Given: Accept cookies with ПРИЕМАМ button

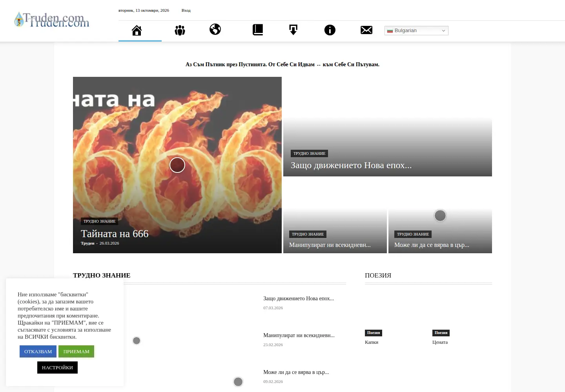Looking at the screenshot, I should coord(77,351).
